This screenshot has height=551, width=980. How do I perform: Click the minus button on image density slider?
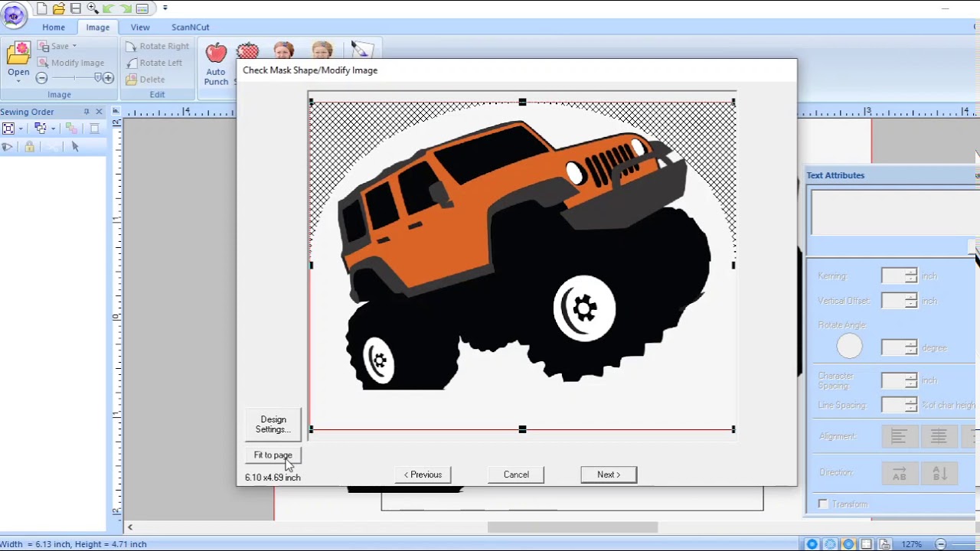[42, 78]
